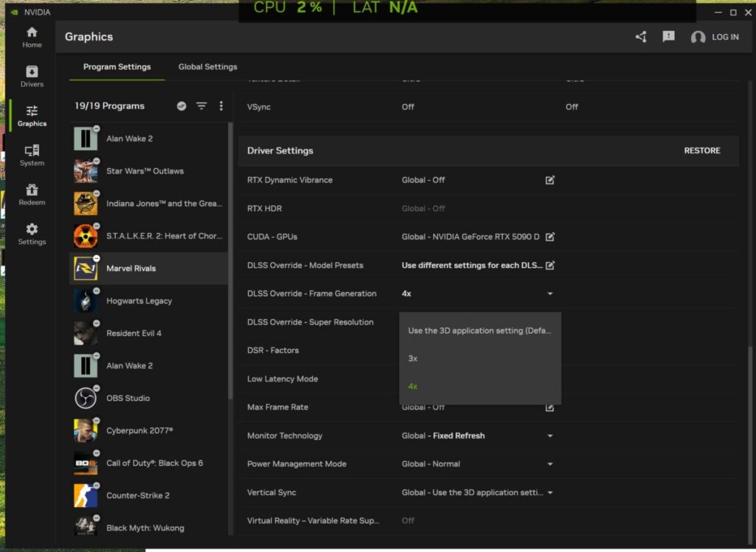Screen dimensions: 756x552
Task: Select Hogwarts Legacy program icon
Action: [86, 301]
